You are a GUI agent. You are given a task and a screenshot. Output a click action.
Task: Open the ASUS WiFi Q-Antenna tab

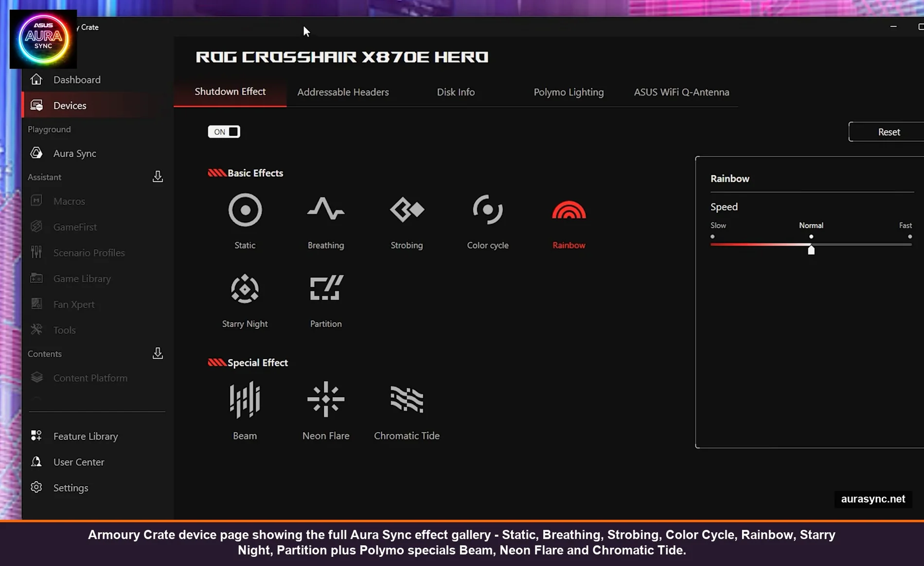click(x=681, y=92)
